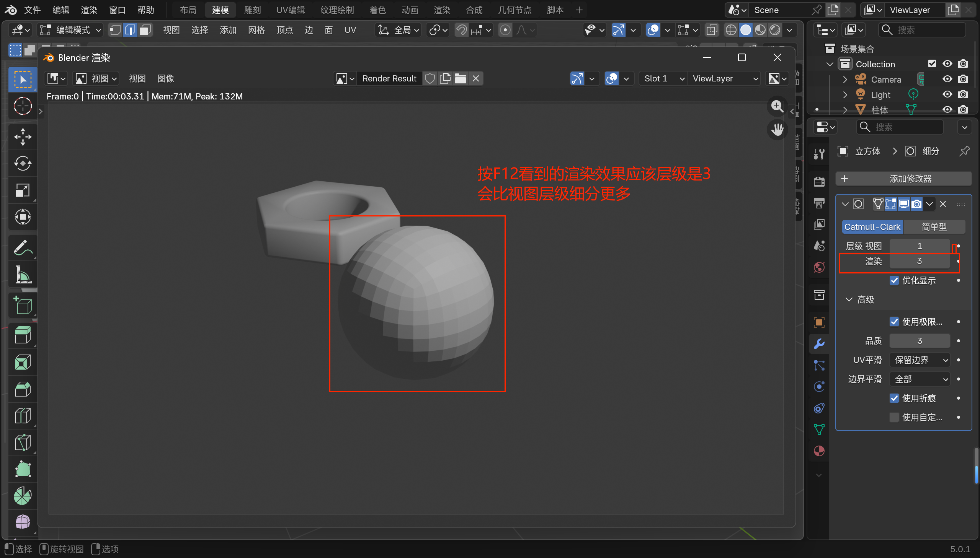980x558 pixels.
Task: Open the Material properties tab icon
Action: [x=819, y=451]
